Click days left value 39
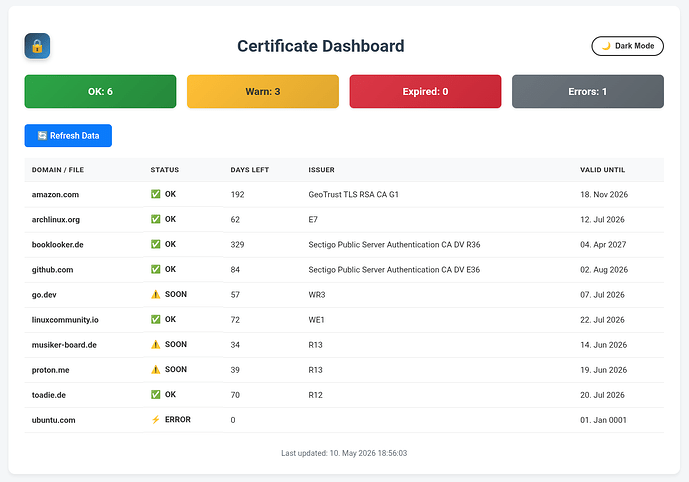689x482 pixels. [235, 370]
